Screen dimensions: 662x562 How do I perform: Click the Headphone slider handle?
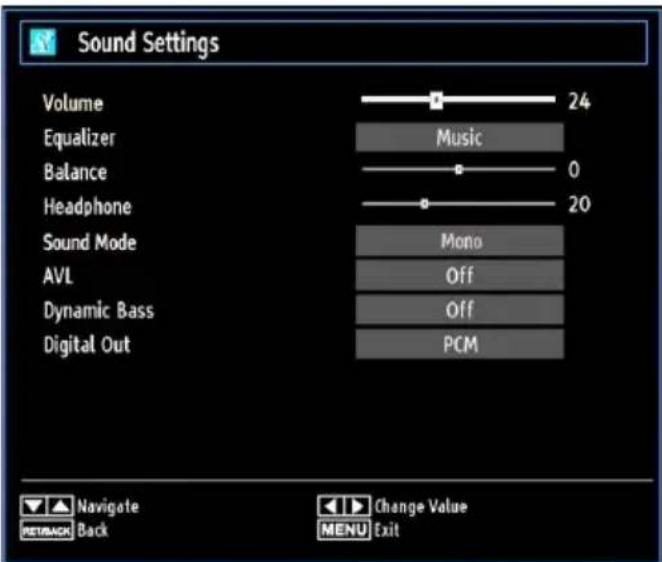point(425,204)
